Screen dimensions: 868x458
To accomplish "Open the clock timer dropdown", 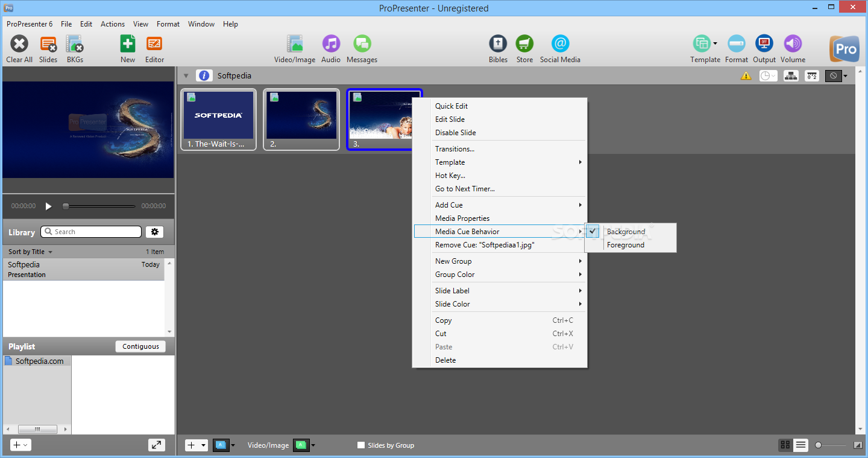I will tap(768, 76).
